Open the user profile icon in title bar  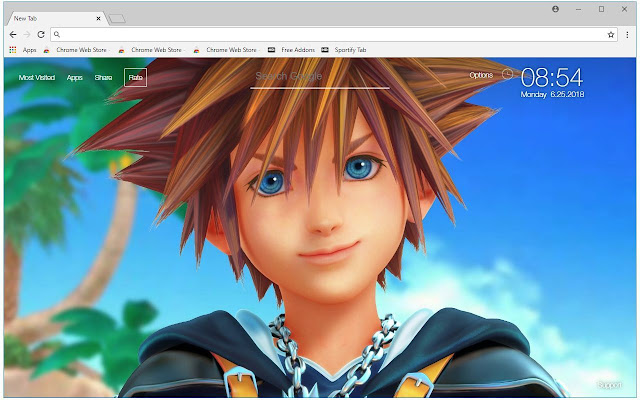pyautogui.click(x=556, y=9)
